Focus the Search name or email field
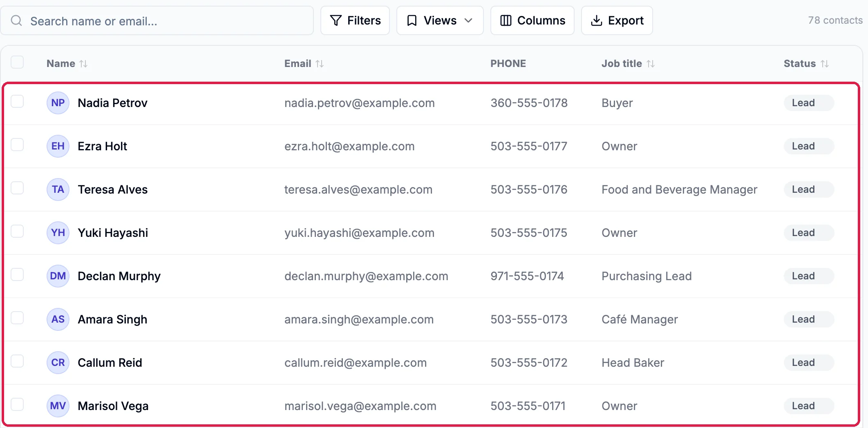Screen dimensions: 868x428 click(157, 20)
